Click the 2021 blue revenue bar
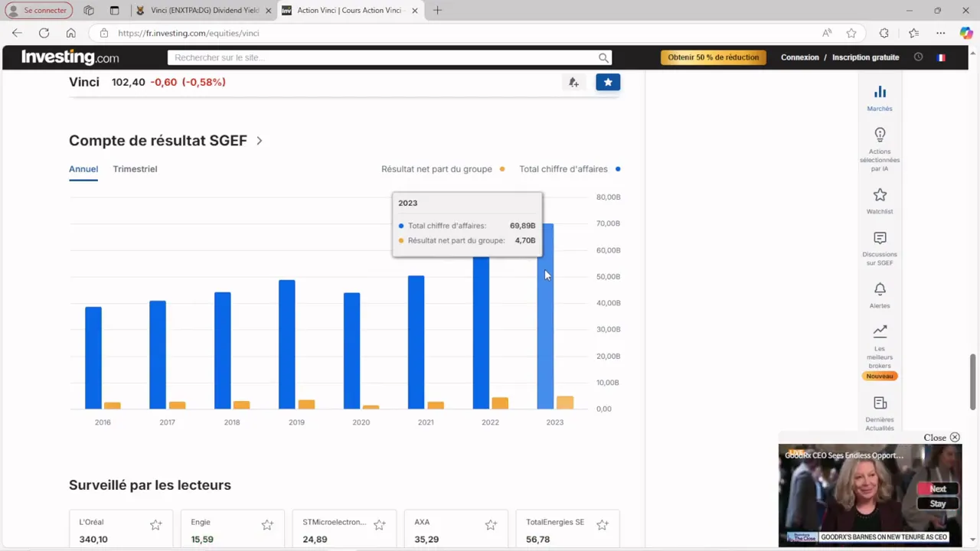Viewport: 980px width, 551px height. point(416,342)
